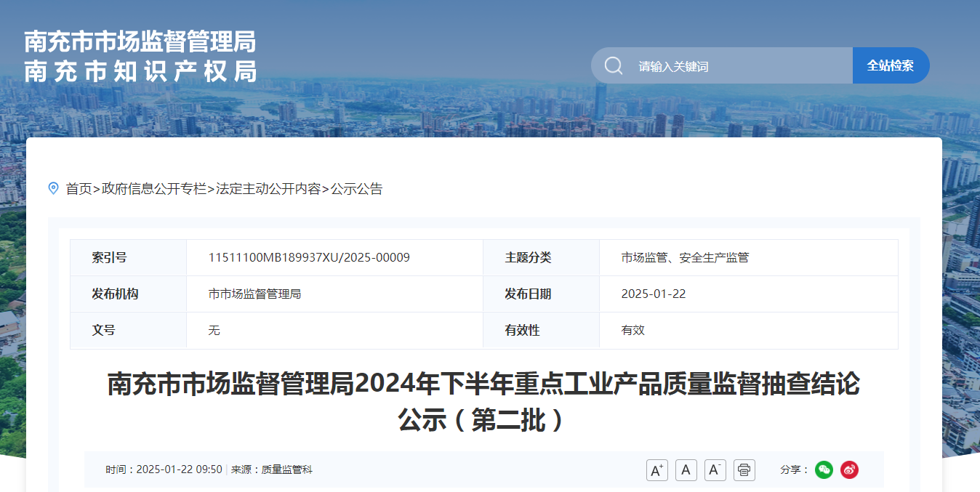Click the article headline about 质量监督抽查结论公示
The width and height of the screenshot is (980, 492).
[484, 401]
